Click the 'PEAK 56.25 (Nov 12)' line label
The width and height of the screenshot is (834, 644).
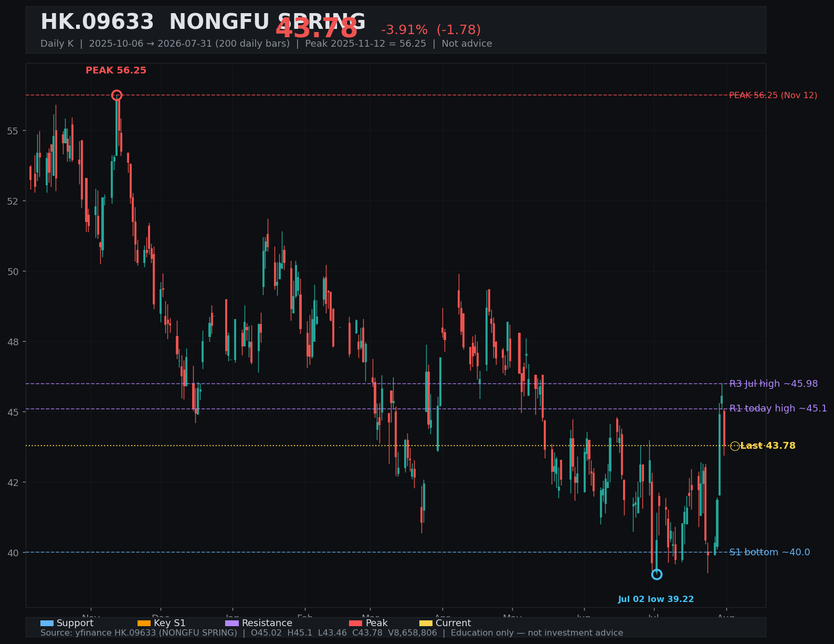pyautogui.click(x=773, y=95)
